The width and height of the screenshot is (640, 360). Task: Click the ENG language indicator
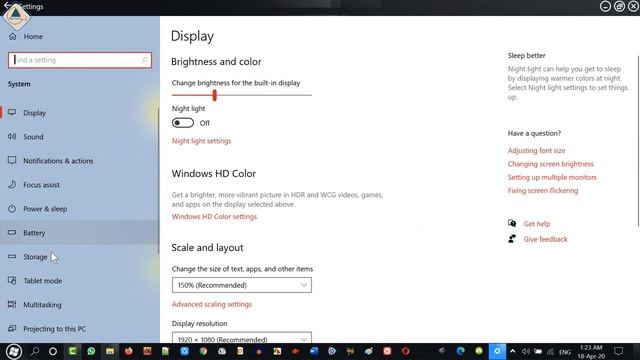(565, 352)
